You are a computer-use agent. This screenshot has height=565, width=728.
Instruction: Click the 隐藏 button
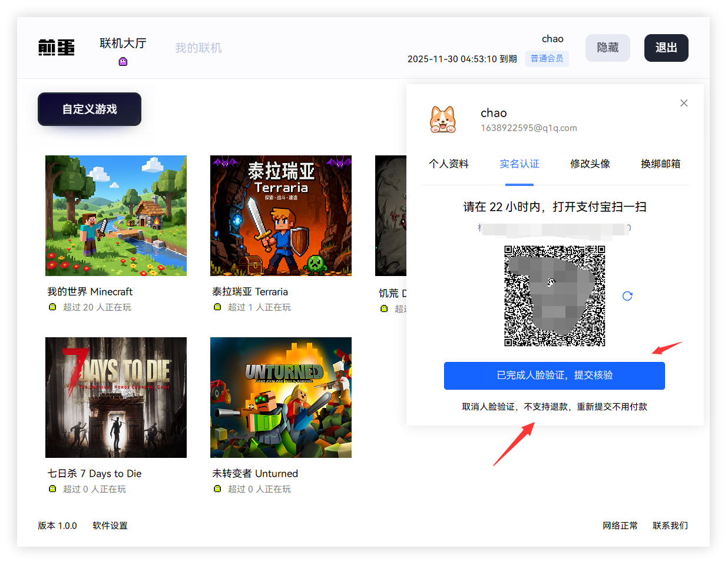(607, 48)
